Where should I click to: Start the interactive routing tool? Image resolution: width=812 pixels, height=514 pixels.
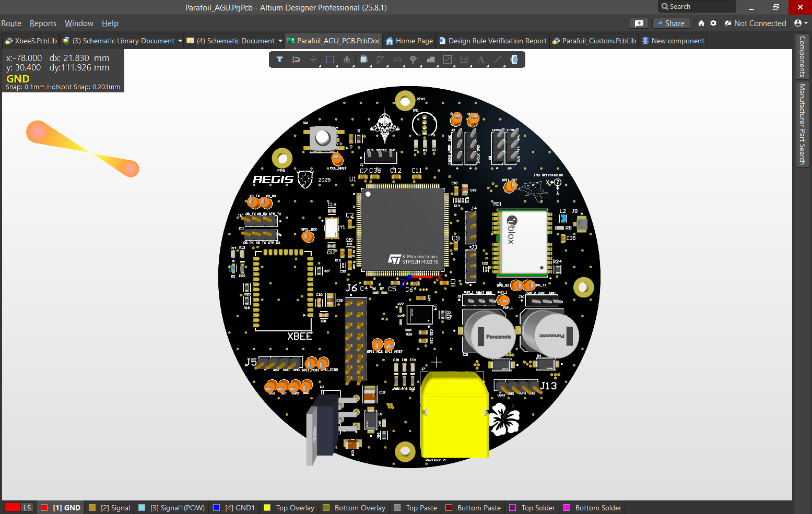(380, 59)
